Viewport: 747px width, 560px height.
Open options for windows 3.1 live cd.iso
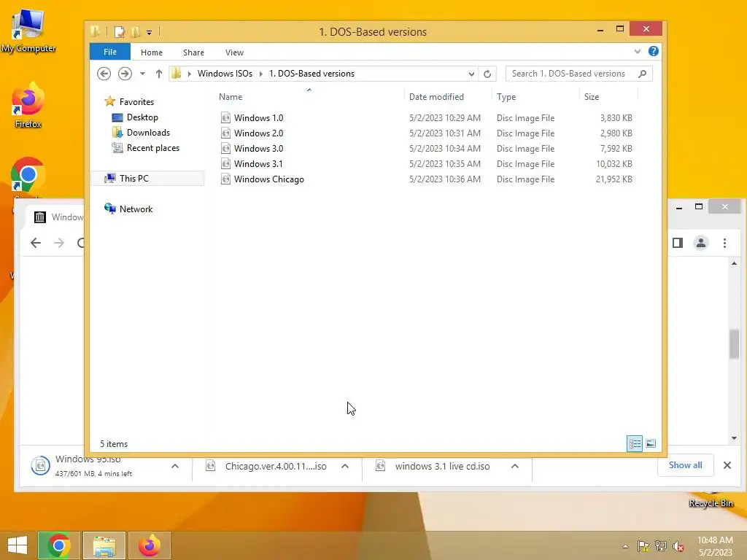click(x=514, y=466)
